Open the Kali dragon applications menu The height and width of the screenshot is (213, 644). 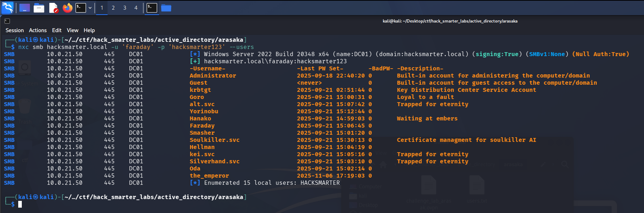[8, 8]
